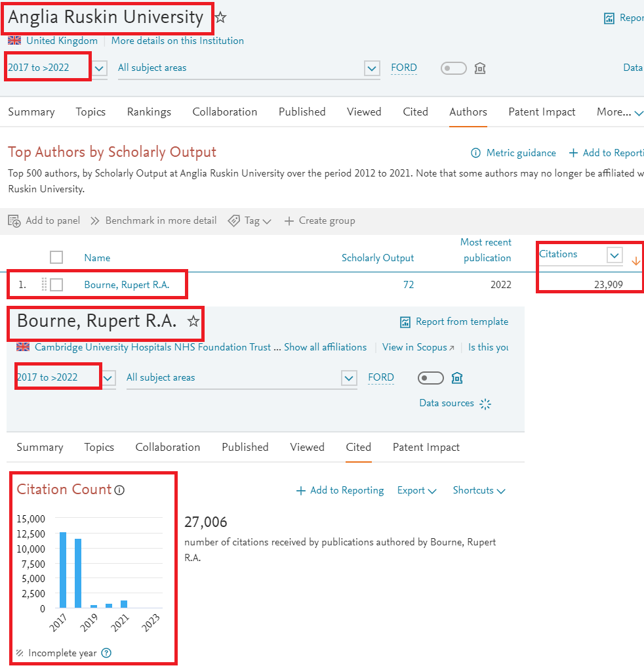Open the institution year range dropdown arrow

(x=99, y=68)
